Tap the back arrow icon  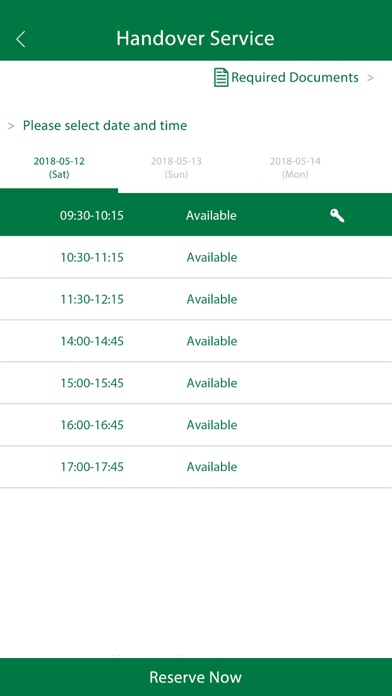click(x=20, y=39)
